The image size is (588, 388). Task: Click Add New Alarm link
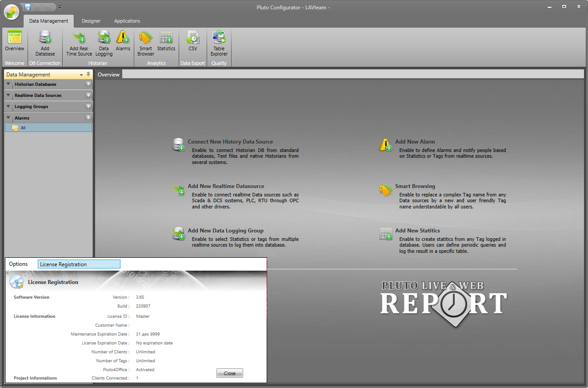(x=415, y=142)
